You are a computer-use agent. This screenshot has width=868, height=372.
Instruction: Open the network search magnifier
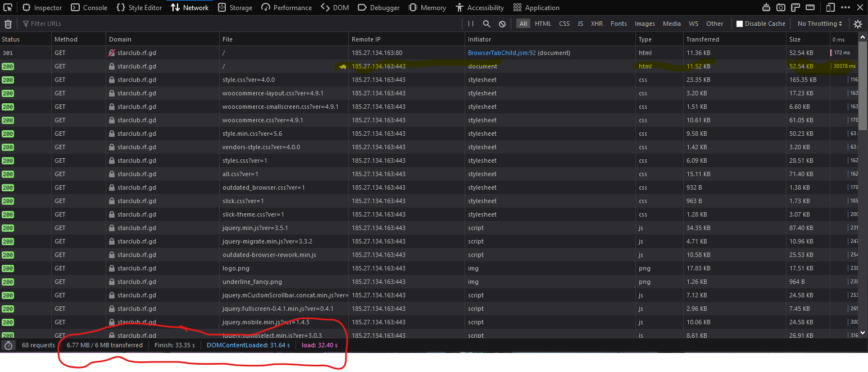point(487,24)
